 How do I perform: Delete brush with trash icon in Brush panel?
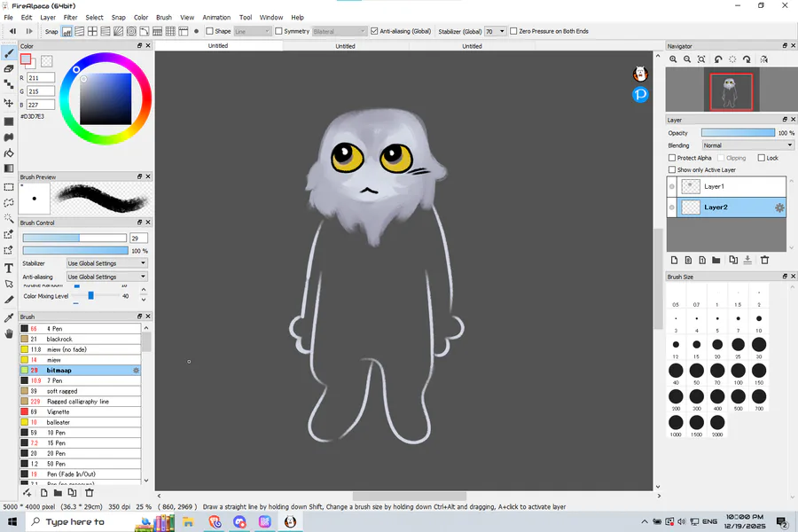[x=89, y=493]
